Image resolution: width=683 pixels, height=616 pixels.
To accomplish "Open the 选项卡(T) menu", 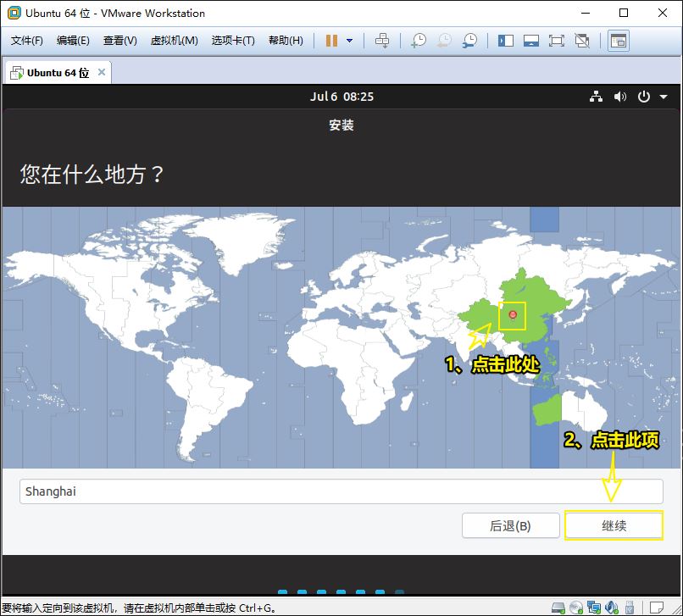I will point(233,41).
